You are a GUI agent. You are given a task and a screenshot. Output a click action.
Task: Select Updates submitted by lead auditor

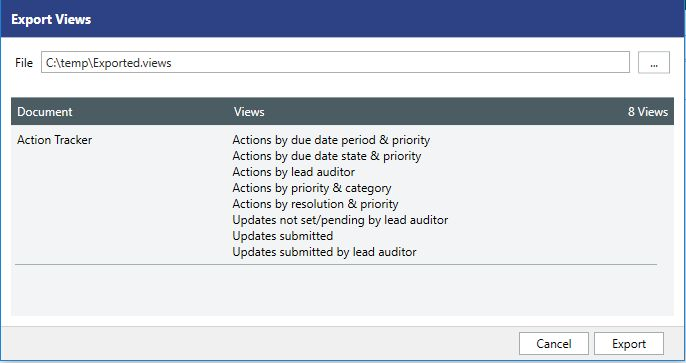tap(325, 252)
